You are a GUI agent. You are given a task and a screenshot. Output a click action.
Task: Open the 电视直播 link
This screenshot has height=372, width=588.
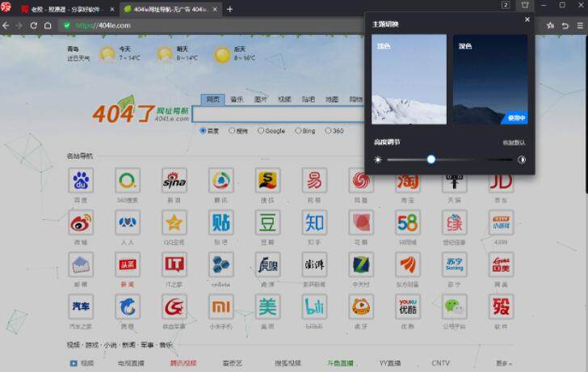[x=131, y=363]
